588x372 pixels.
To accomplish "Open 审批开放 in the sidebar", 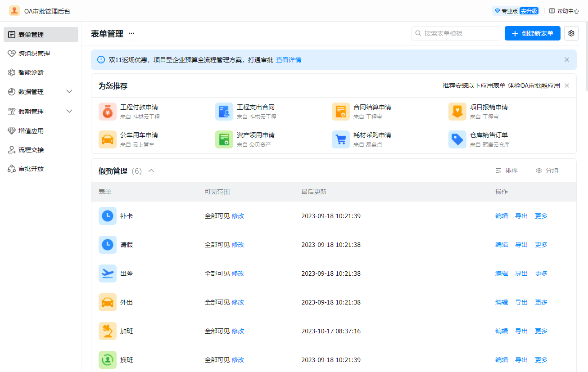I will click(41, 169).
